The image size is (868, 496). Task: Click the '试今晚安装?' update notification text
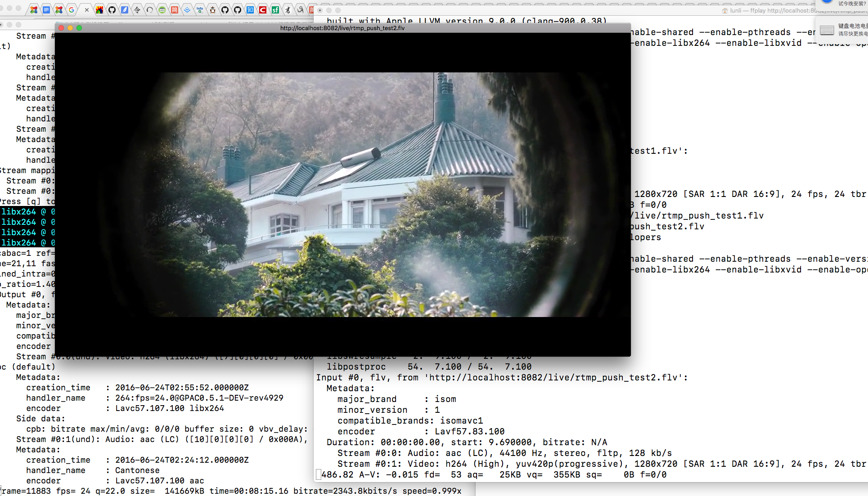pos(852,4)
